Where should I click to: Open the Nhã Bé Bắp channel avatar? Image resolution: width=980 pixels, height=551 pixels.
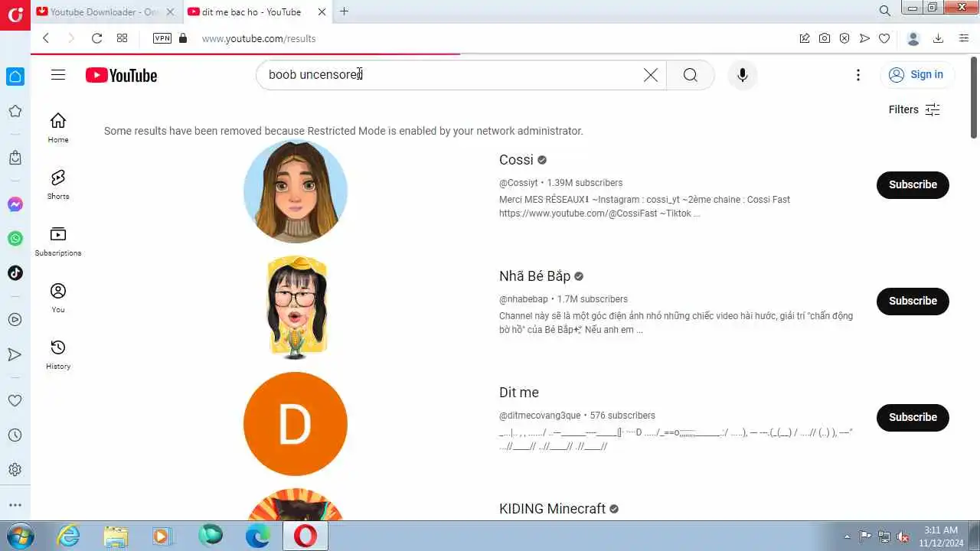coord(296,308)
